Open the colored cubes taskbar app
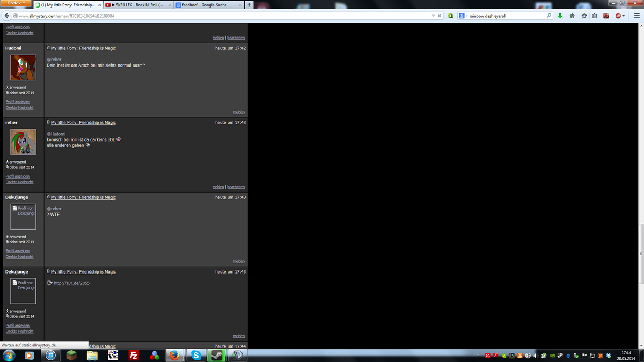This screenshot has width=644, height=362. pyautogui.click(x=154, y=355)
